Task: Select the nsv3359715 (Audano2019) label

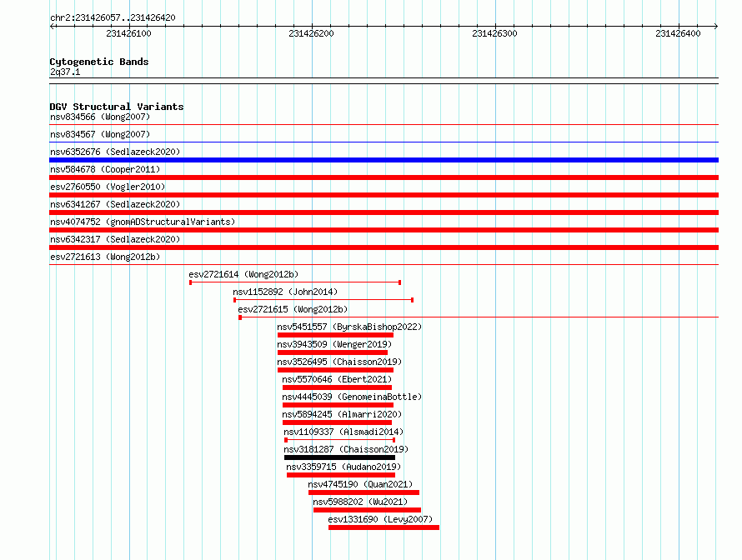Action: [343, 467]
